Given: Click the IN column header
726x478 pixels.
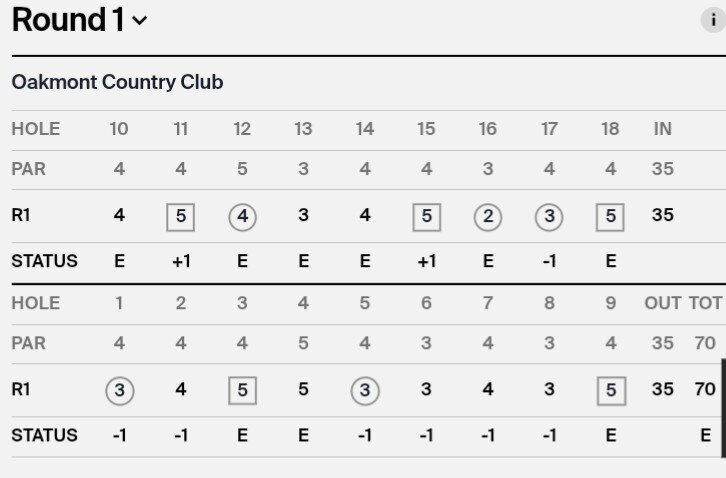Looking at the screenshot, I should click(x=663, y=129).
